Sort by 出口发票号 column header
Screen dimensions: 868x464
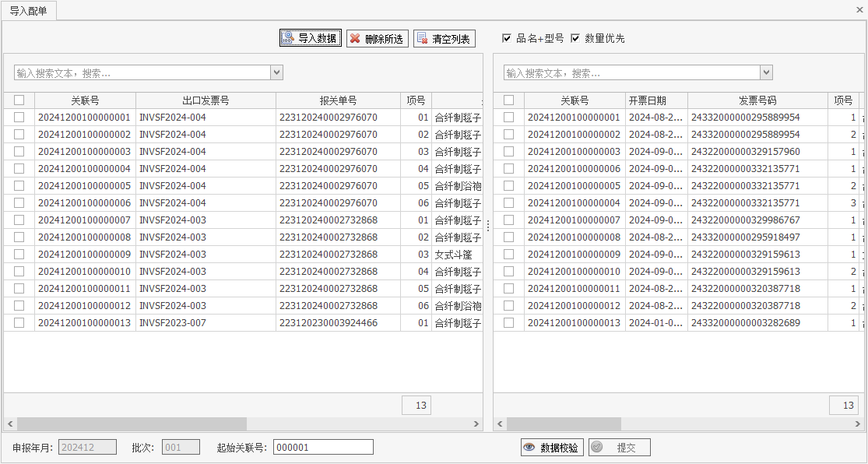point(206,100)
